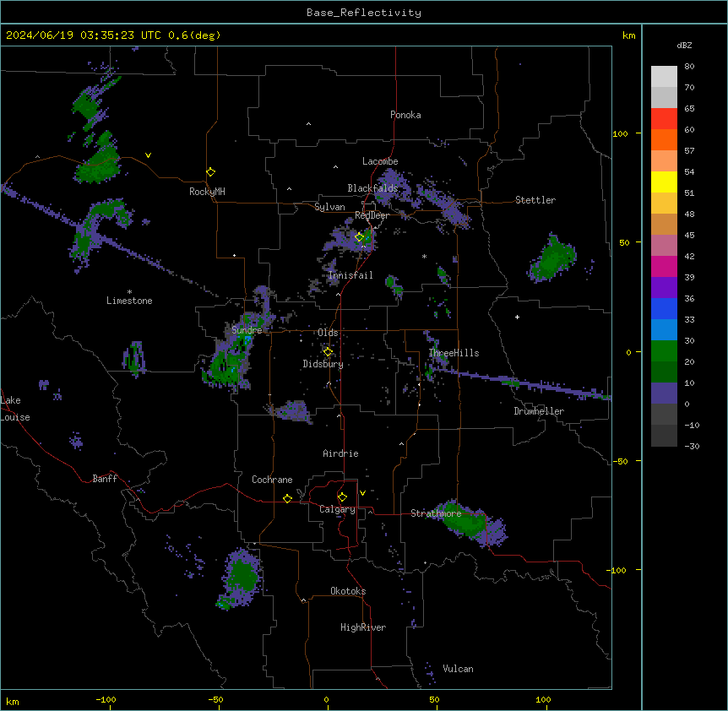
Task: Click the Limestone label
Action: 129,301
